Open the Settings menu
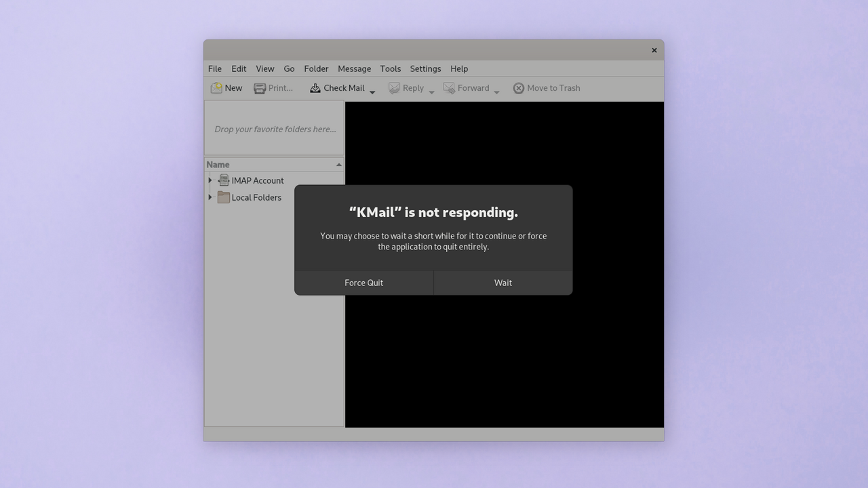868x488 pixels. click(x=425, y=68)
